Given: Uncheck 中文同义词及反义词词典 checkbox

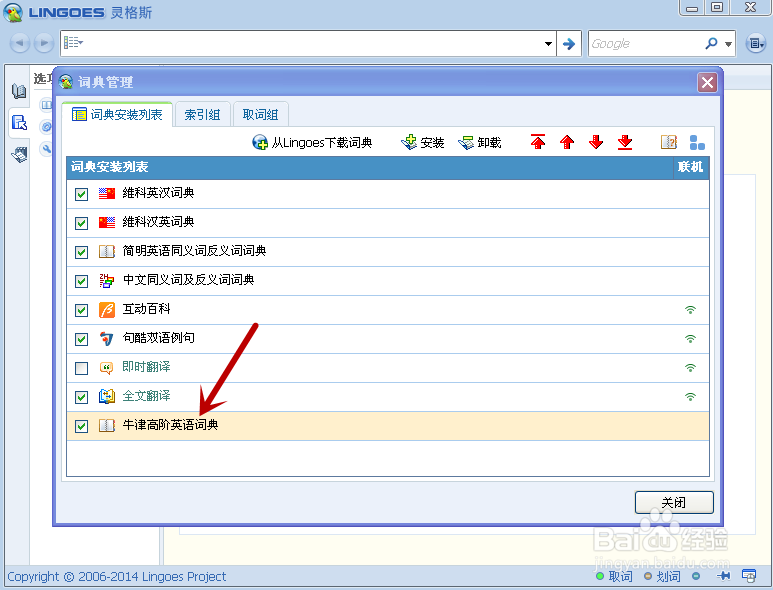Looking at the screenshot, I should coord(81,281).
